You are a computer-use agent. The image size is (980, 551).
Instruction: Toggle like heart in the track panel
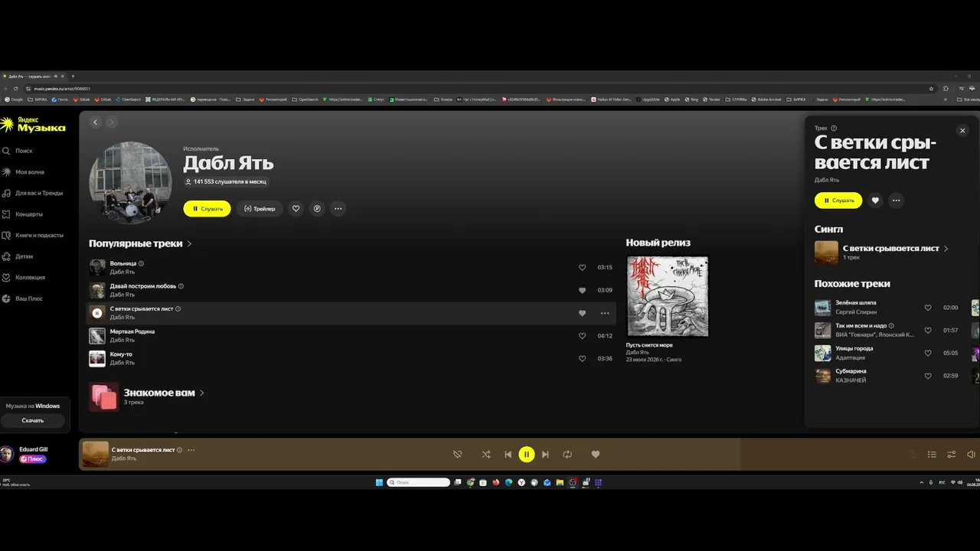pos(875,201)
